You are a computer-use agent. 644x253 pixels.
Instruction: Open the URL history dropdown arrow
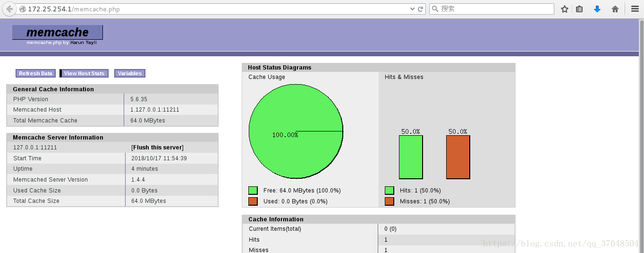pos(412,9)
